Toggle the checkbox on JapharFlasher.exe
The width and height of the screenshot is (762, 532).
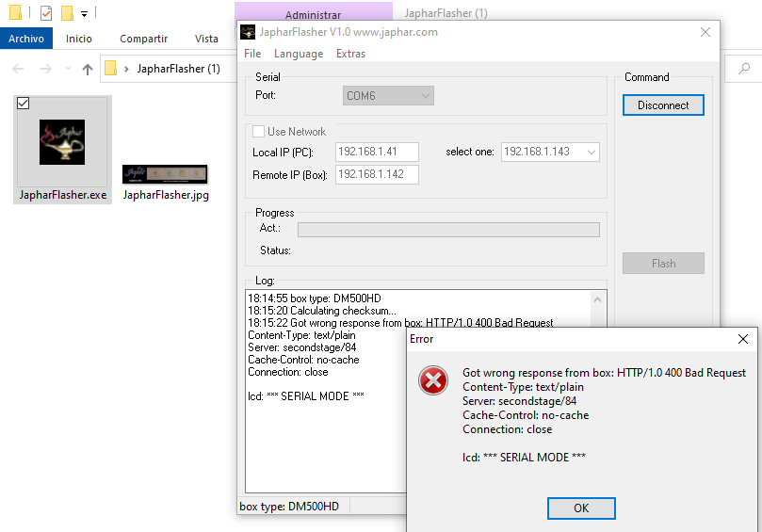23,103
